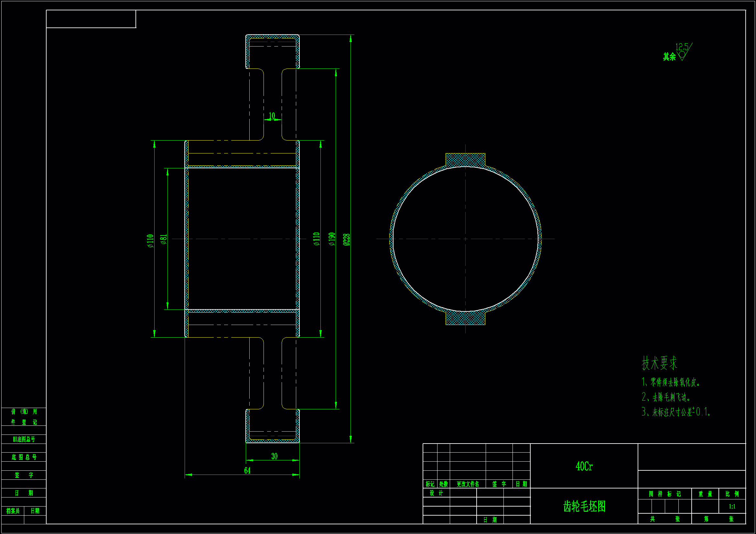Image resolution: width=756 pixels, height=534 pixels.
Task: Select the web thickness dimension 10
Action: 272,116
